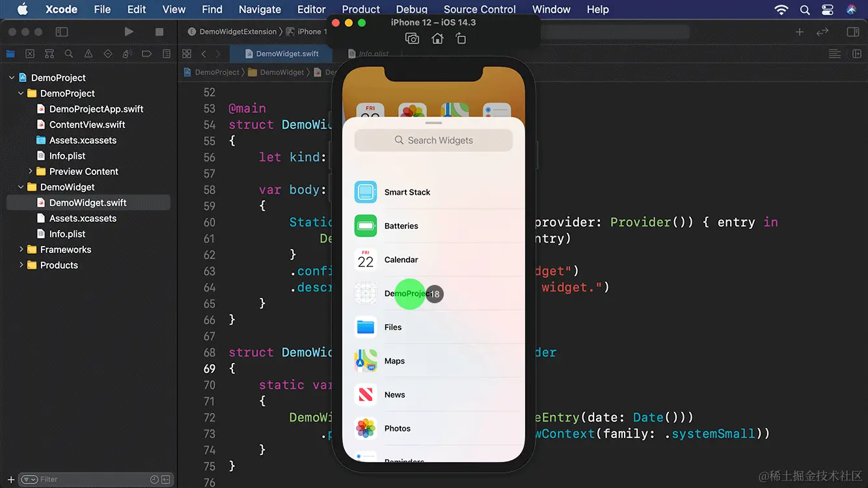Image resolution: width=868 pixels, height=488 pixels.
Task: Click DemoProject in the jump bar
Action: click(211, 72)
